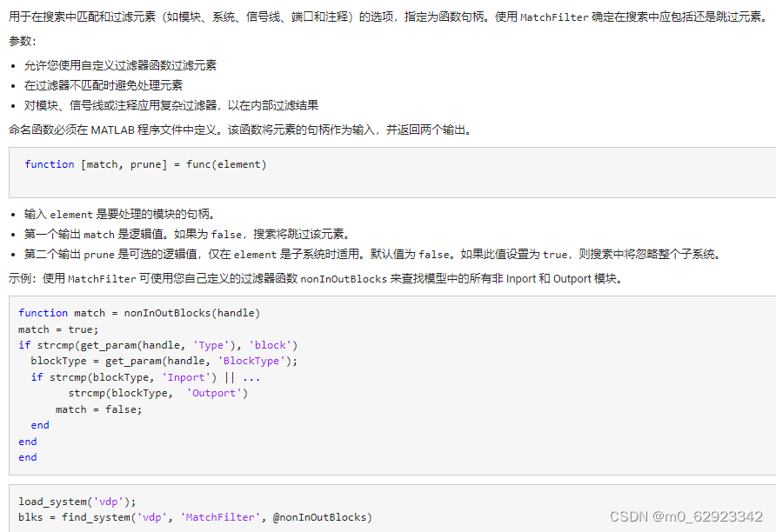Viewport: 776px width, 532px height.
Task: Click the function keyword in the nonInOutBlocks code
Action: [43, 312]
